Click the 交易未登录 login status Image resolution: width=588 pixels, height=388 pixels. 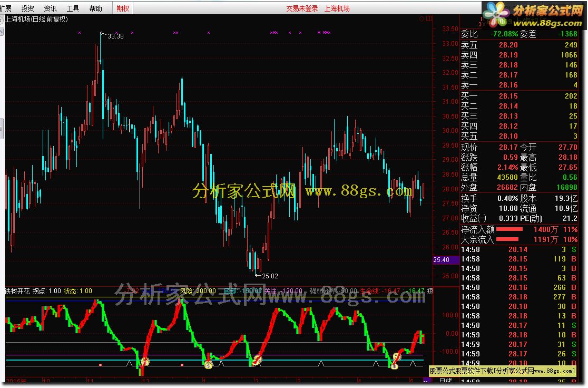pos(302,8)
